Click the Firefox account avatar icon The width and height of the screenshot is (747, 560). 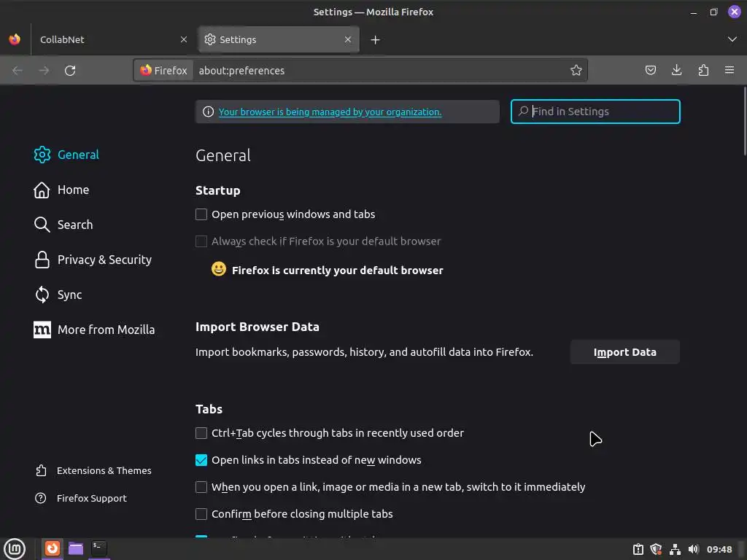735,12
